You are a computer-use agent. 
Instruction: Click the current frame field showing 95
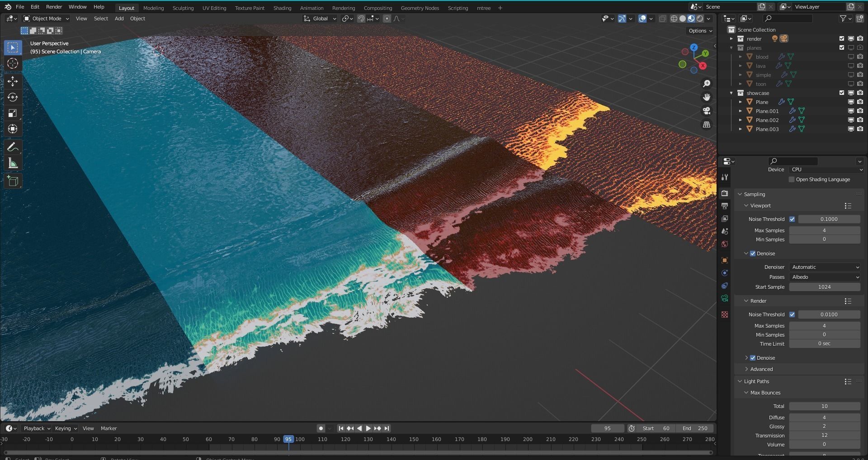(608, 428)
